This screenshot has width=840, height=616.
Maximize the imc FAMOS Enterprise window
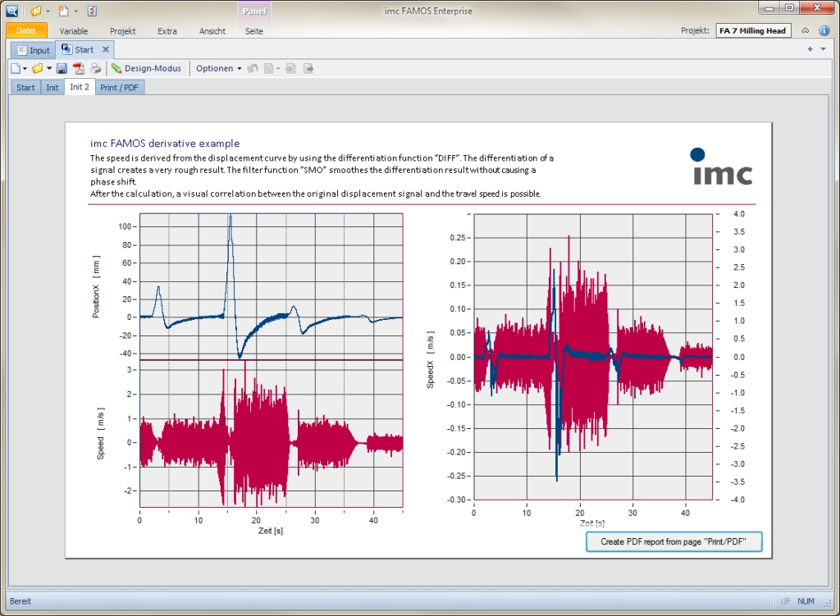tap(790, 8)
